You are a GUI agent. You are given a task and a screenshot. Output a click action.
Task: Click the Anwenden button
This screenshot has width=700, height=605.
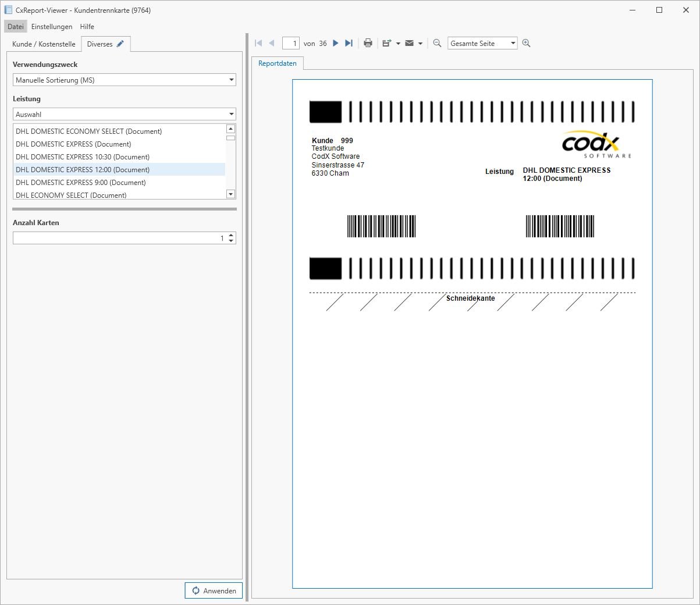(x=214, y=590)
